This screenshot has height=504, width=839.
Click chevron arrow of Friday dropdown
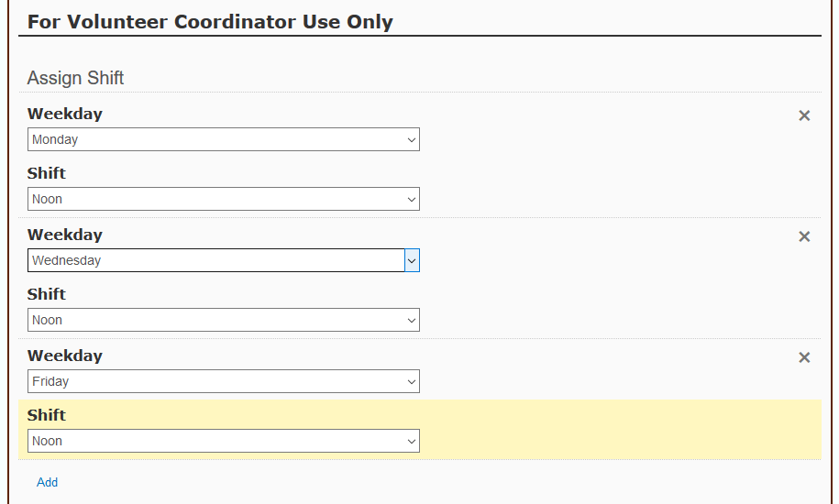(x=411, y=381)
